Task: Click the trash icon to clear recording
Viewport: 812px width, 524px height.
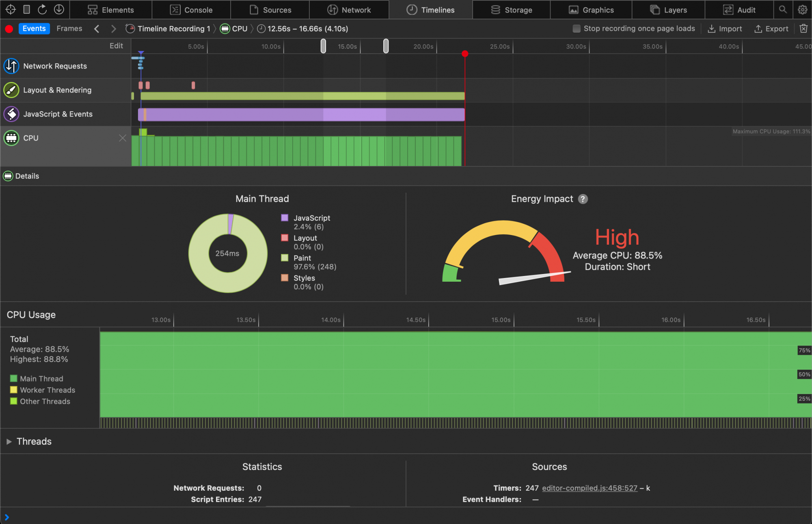Action: point(803,28)
